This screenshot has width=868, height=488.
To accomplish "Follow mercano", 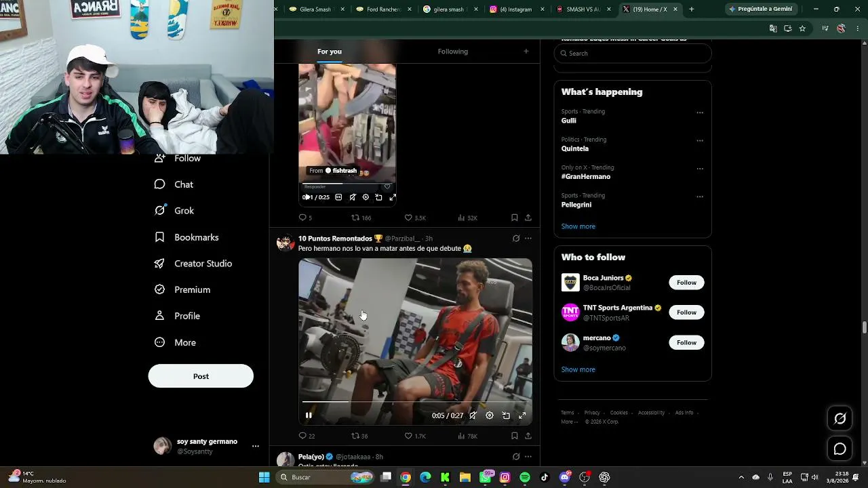I will pos(686,342).
